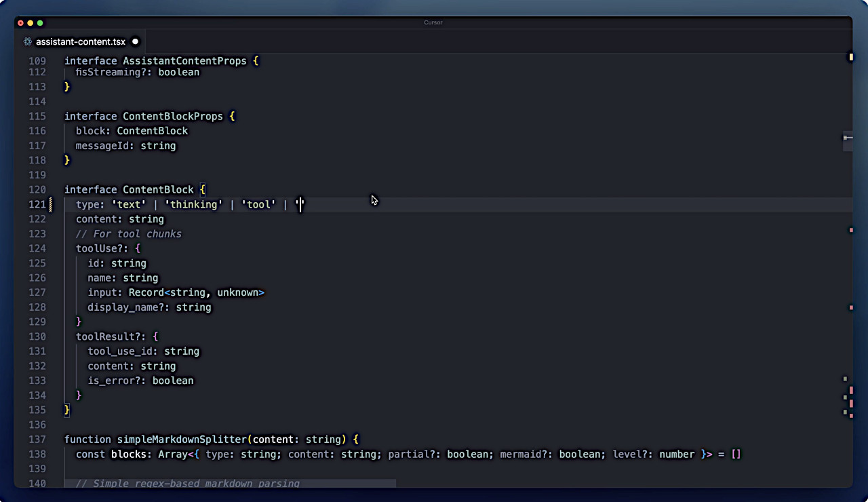Click line number 130 for the toolResult block

tap(37, 336)
